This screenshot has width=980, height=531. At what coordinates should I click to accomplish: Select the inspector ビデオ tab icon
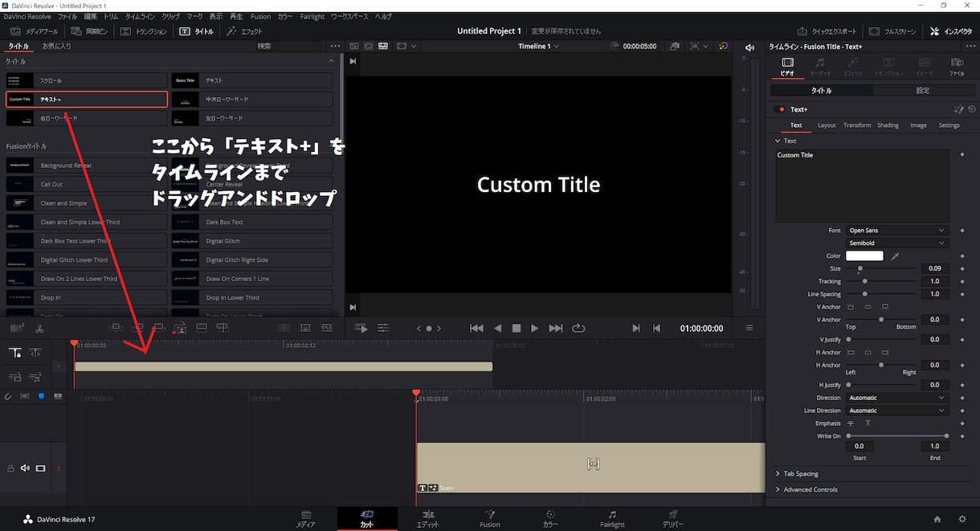coord(787,67)
